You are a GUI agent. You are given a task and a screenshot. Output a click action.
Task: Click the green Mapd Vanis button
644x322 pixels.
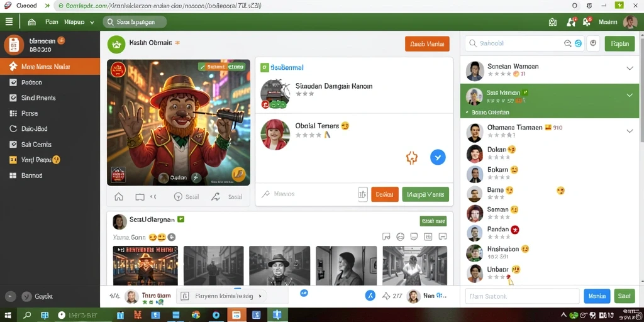point(426,194)
